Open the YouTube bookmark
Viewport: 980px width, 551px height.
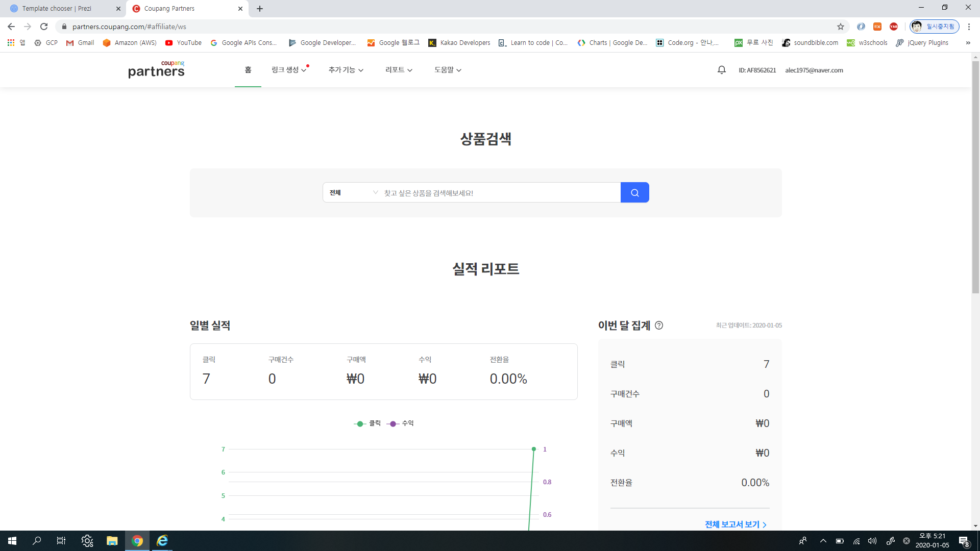183,43
